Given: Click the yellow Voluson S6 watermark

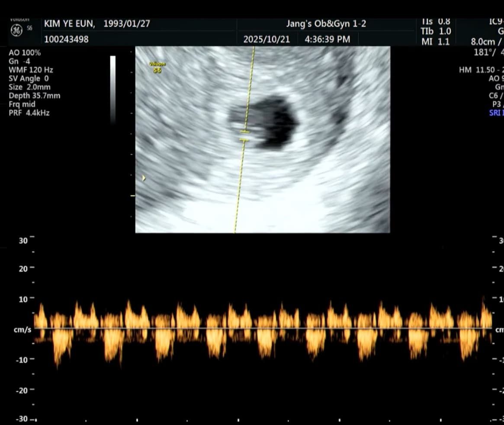Looking at the screenshot, I should (x=157, y=67).
